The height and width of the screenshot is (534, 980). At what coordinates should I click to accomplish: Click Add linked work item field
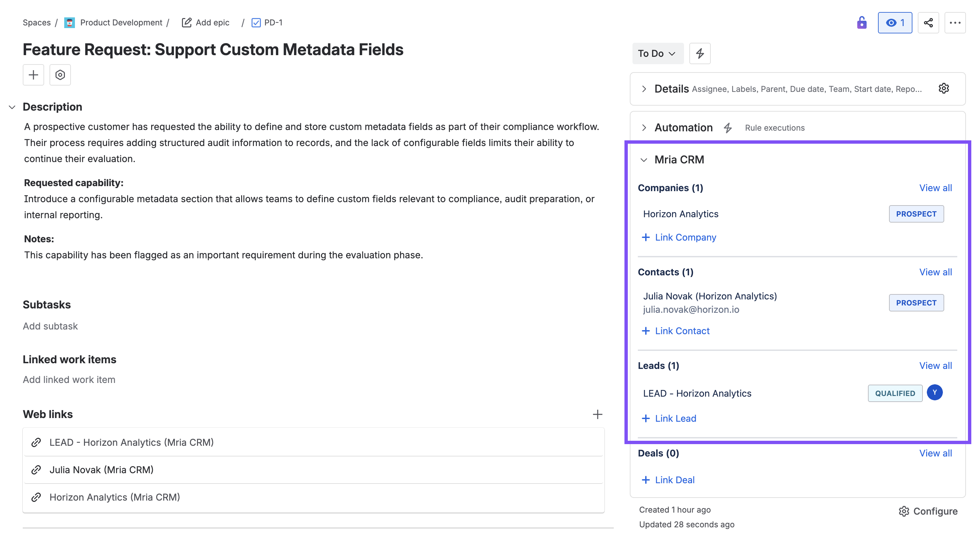click(69, 380)
